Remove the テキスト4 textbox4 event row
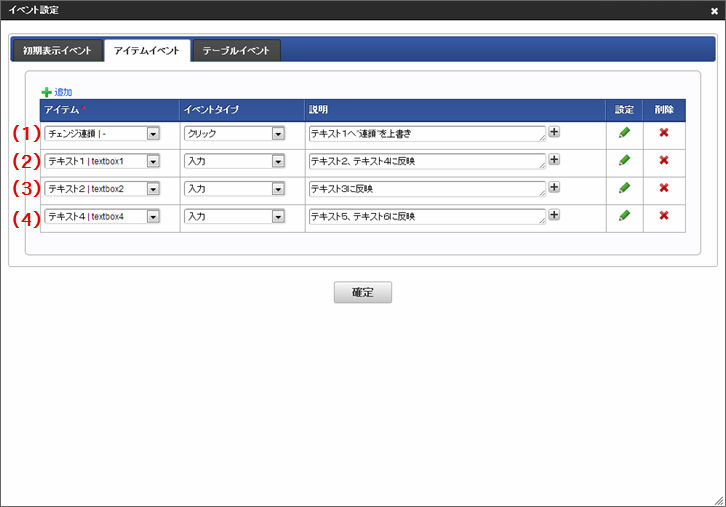726x507 pixels. (663, 215)
